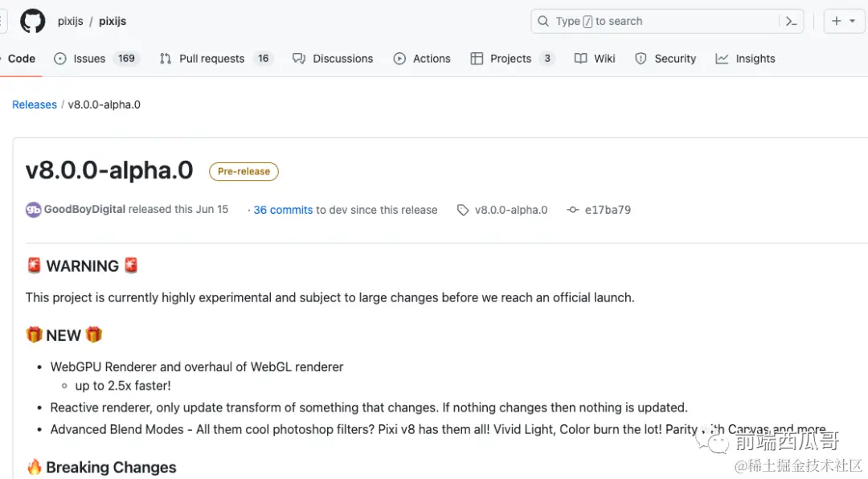Click the Pull requests count badge 16
Image resolution: width=868 pixels, height=479 pixels.
tap(263, 59)
